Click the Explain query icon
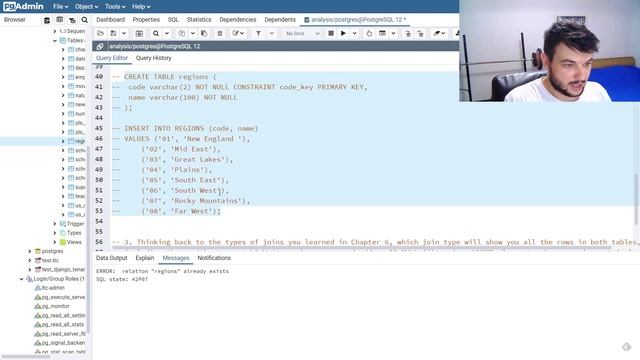 [x=369, y=33]
